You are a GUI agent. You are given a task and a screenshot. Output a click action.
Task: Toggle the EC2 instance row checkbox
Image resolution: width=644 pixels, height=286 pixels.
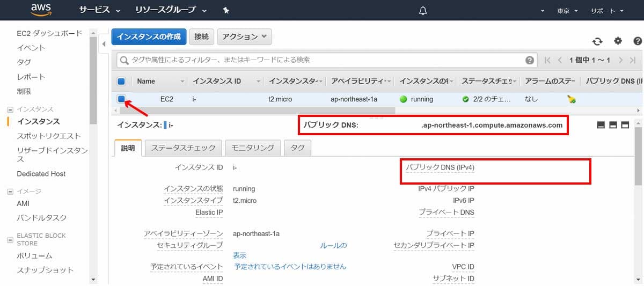click(121, 99)
